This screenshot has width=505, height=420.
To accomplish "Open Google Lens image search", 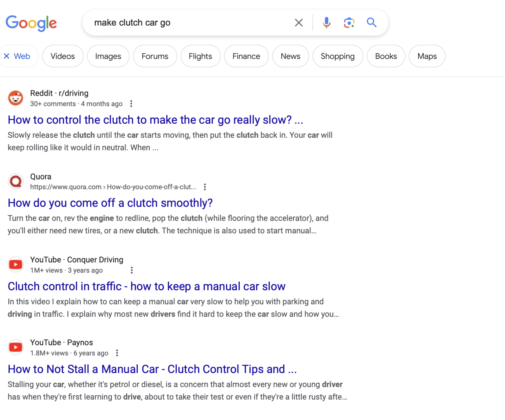I will pos(349,22).
